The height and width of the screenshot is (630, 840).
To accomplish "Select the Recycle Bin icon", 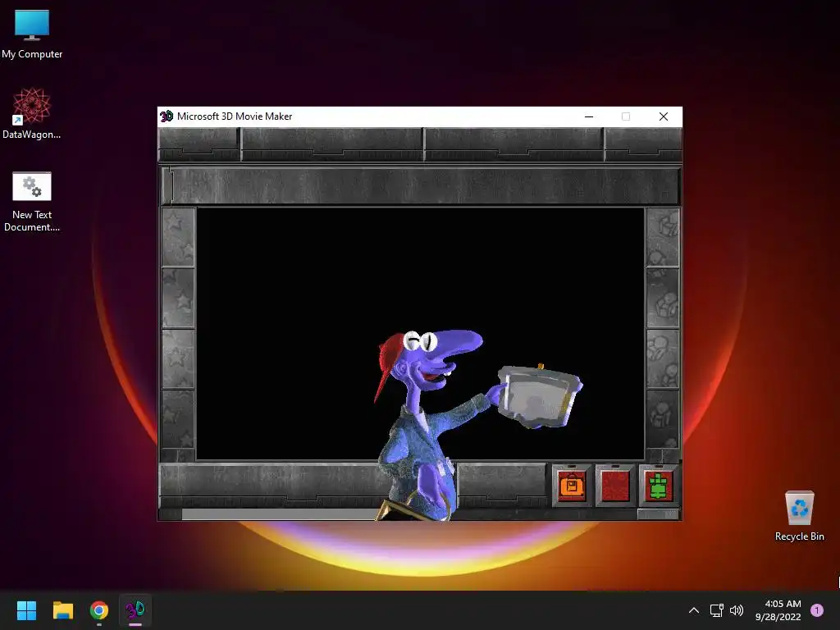I will 799,516.
